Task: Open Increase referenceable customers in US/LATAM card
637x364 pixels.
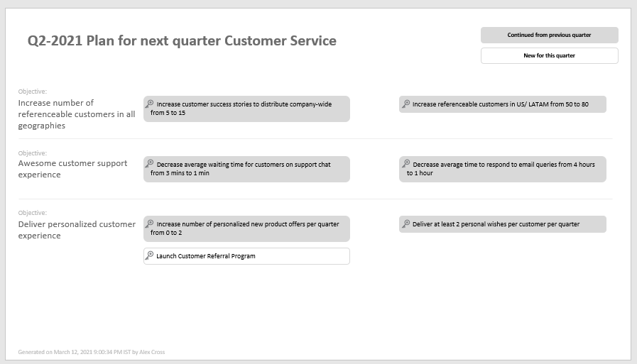Action: pyautogui.click(x=503, y=104)
